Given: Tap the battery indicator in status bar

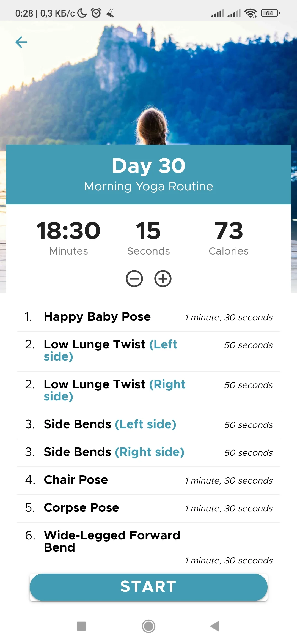Looking at the screenshot, I should tap(270, 13).
